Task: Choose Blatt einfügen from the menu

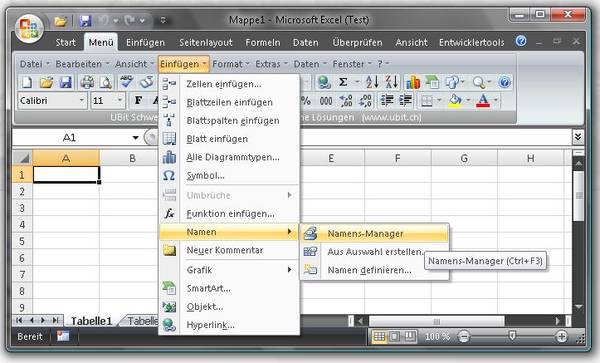Action: pyautogui.click(x=229, y=139)
